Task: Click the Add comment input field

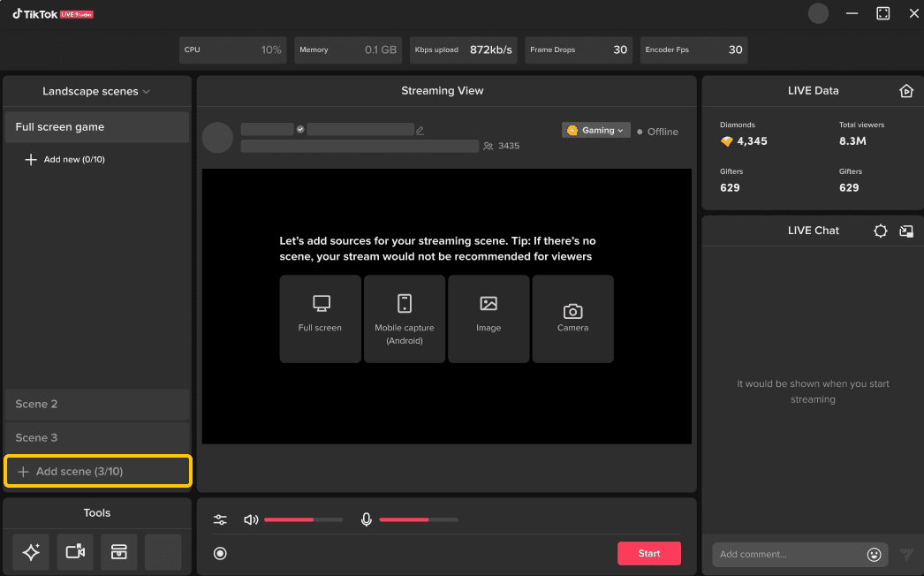Action: point(786,554)
